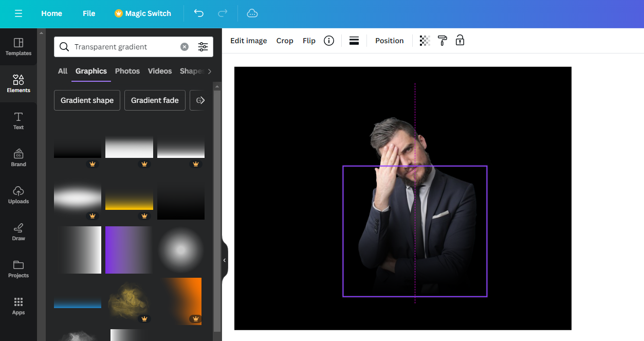
Task: Switch to the Photos tab
Action: tap(127, 71)
